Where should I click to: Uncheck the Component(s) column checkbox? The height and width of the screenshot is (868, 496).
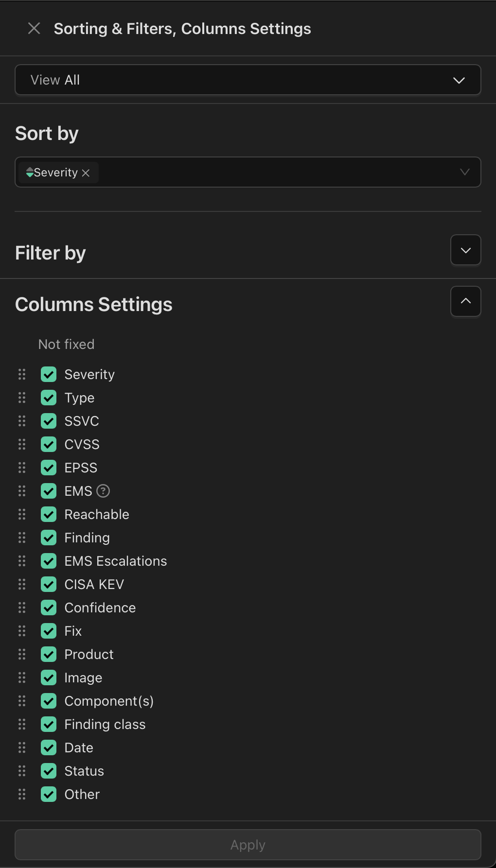[x=49, y=701]
